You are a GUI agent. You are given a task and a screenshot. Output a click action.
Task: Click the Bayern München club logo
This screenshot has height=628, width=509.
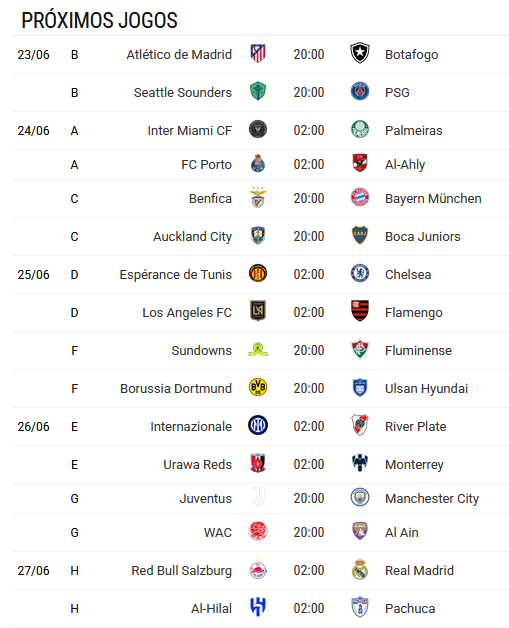[360, 198]
